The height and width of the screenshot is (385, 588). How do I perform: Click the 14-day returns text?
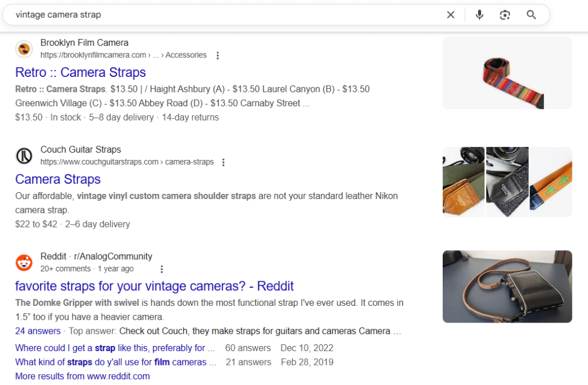pos(190,118)
